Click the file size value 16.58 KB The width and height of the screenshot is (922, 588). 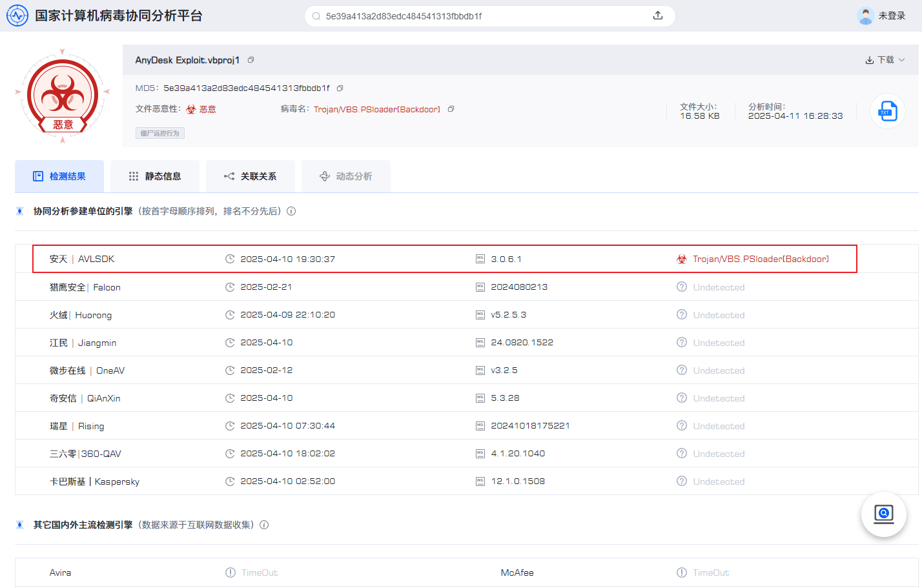click(x=700, y=116)
